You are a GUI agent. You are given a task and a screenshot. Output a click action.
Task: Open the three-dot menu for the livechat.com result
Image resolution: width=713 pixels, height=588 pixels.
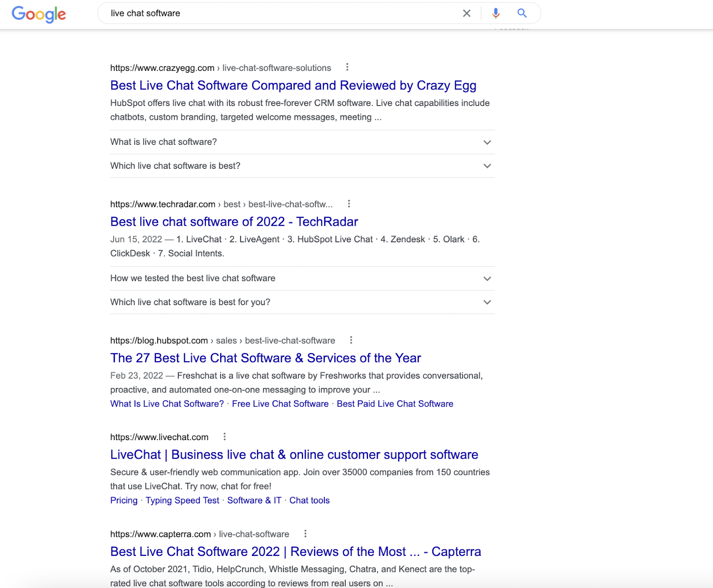click(x=225, y=437)
